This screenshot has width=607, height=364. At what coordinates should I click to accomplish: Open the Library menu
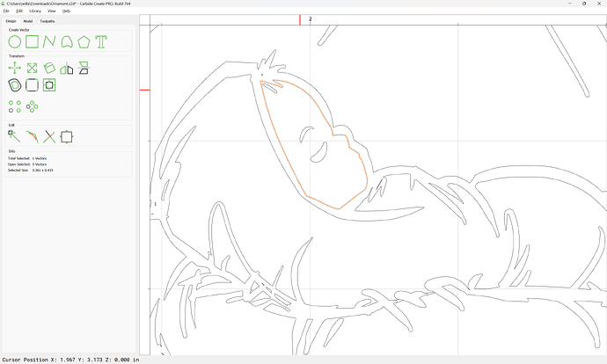tap(35, 11)
